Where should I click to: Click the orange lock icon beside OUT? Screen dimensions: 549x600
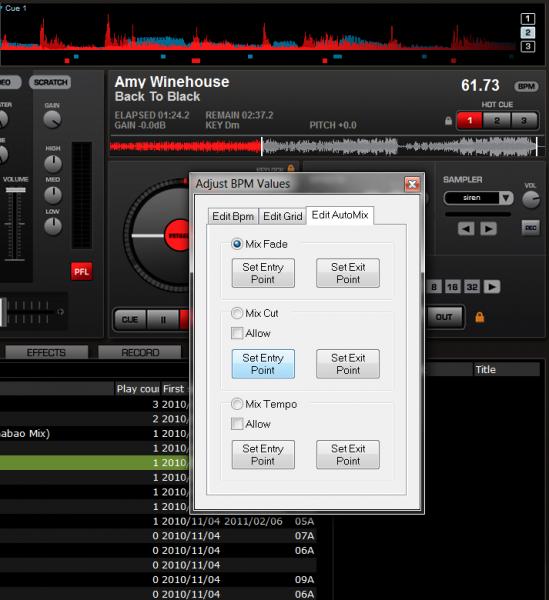coord(479,317)
